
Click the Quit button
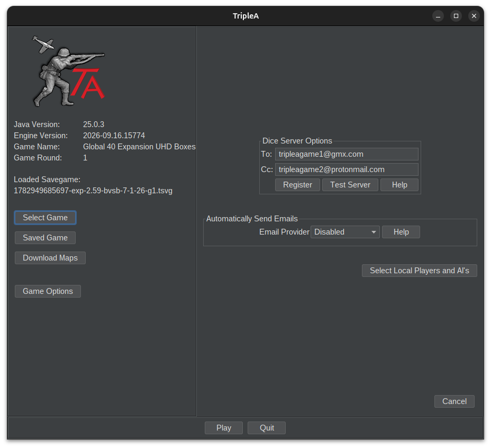click(267, 428)
